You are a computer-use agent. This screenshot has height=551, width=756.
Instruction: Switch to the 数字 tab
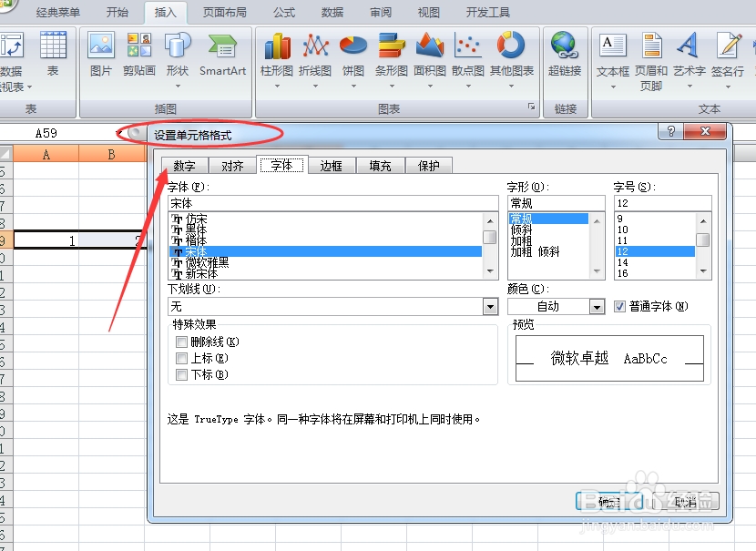[184, 166]
